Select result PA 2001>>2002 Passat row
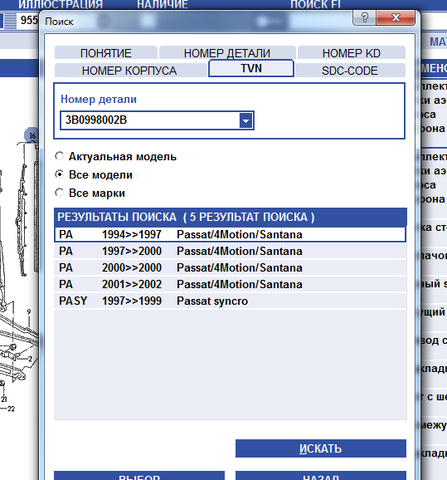The image size is (447, 480). click(x=230, y=284)
